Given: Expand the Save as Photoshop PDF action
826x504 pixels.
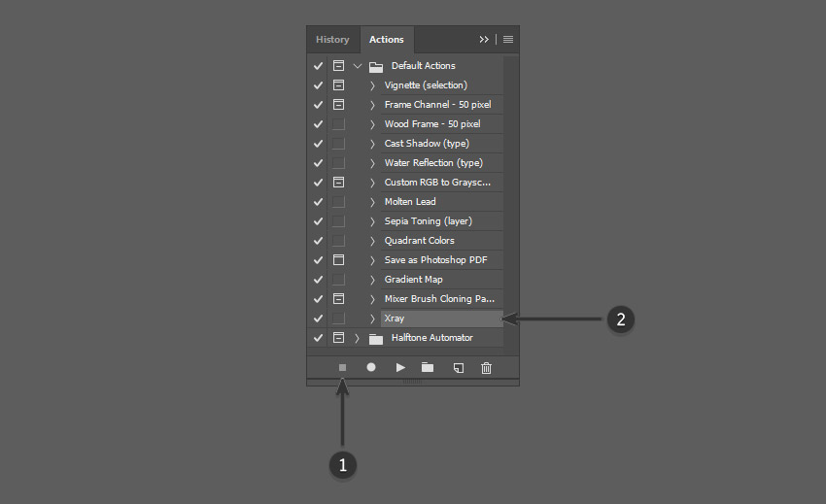Looking at the screenshot, I should coord(372,260).
